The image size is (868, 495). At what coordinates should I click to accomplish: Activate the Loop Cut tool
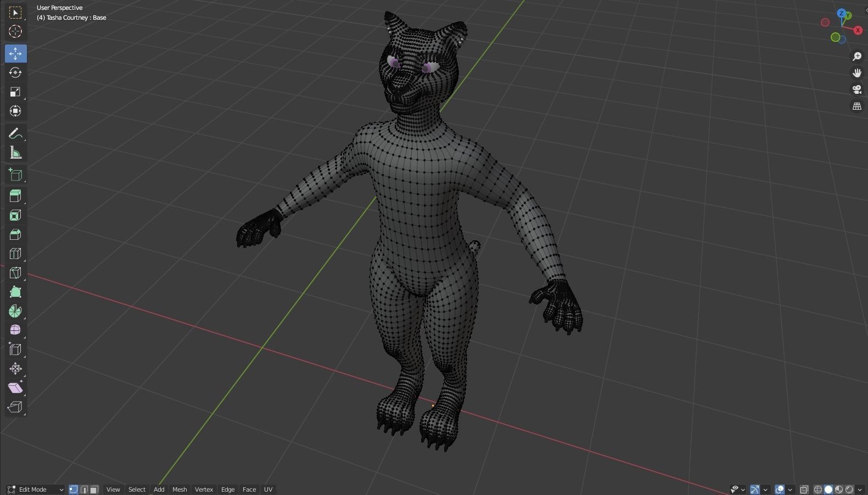(x=15, y=254)
